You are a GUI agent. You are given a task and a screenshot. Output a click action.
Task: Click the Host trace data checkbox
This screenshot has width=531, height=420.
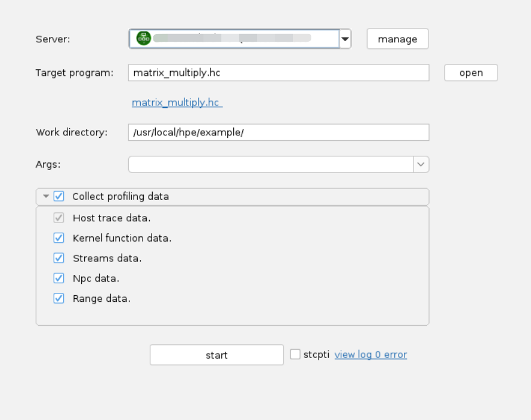59,218
